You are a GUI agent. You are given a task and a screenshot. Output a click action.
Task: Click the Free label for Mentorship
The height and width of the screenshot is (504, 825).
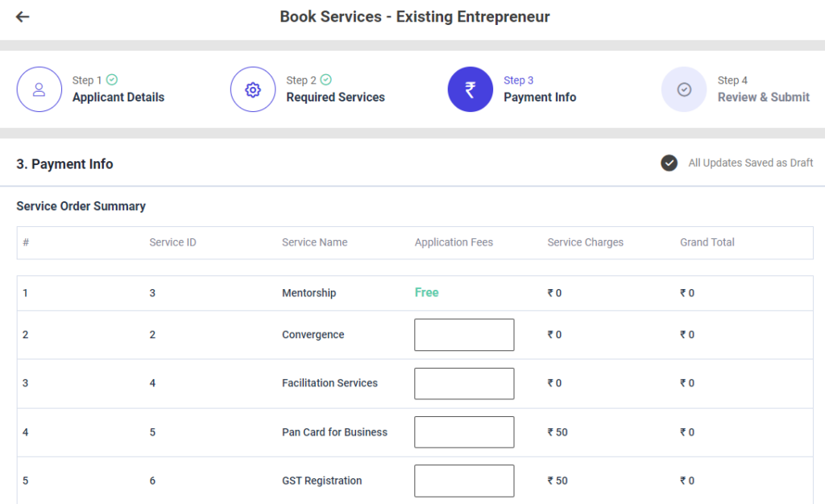[426, 293]
